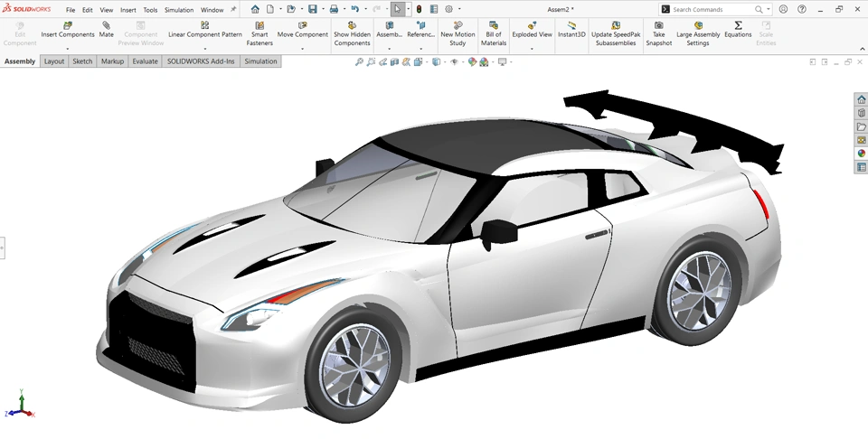Toggle Show Hidden Components

click(352, 25)
